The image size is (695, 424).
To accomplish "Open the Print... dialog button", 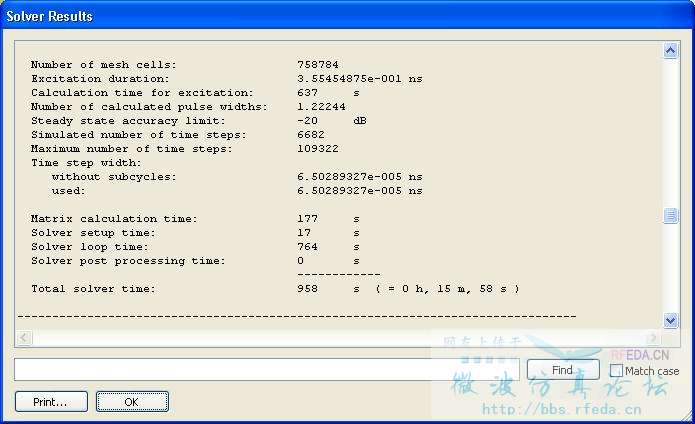I will tap(51, 401).
